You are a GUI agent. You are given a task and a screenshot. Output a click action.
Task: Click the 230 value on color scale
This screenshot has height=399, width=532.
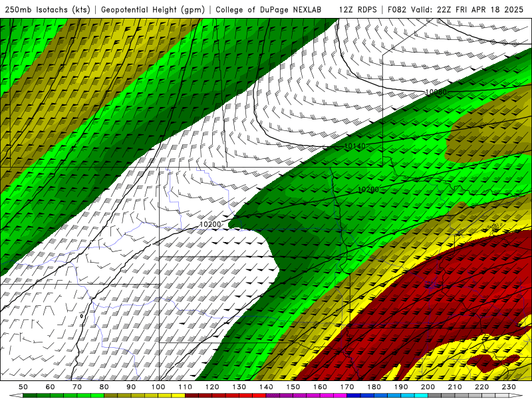(509, 387)
